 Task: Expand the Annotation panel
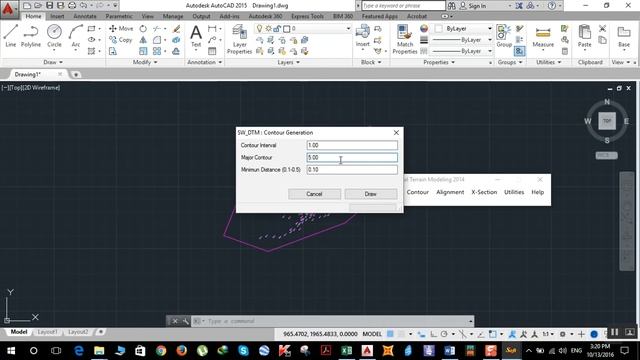[x=204, y=62]
